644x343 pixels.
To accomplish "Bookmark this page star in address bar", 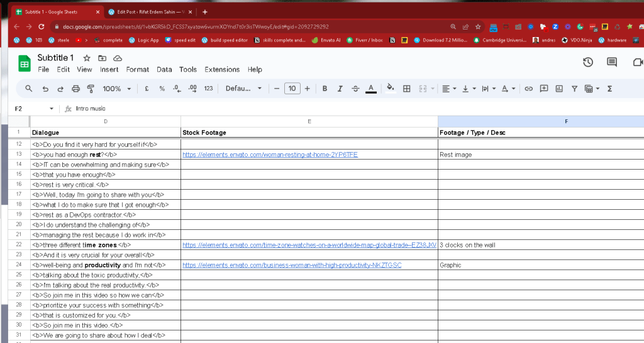I will (x=478, y=26).
